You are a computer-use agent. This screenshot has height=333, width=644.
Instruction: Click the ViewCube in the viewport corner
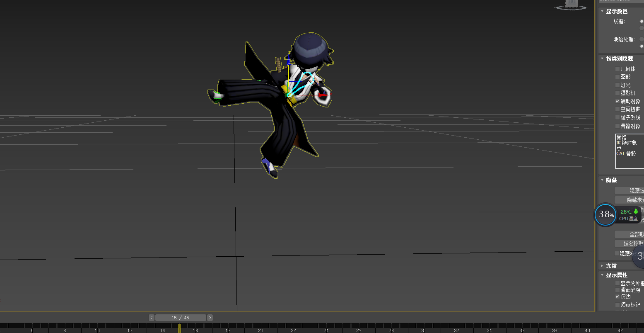point(572,5)
